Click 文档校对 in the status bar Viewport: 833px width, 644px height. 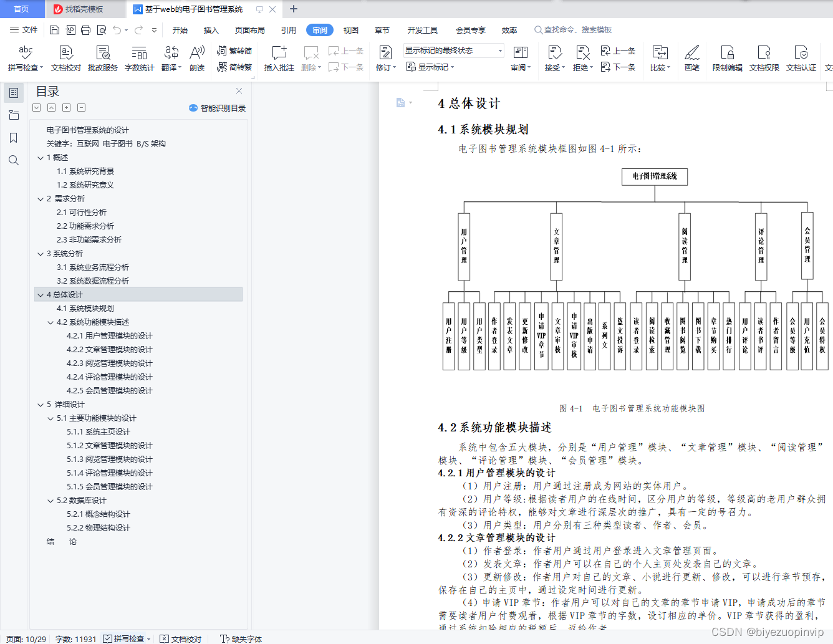click(x=181, y=639)
